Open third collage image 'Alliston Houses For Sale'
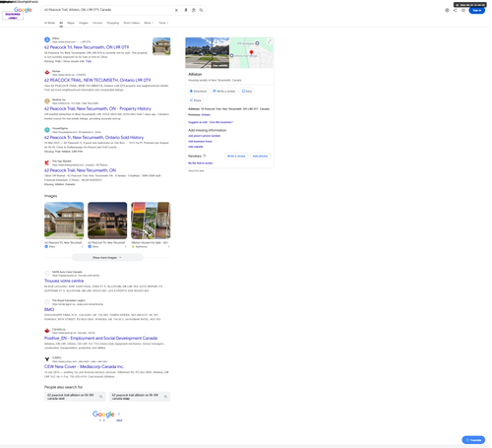Screen dimensions: 492x448 [x=151, y=221]
